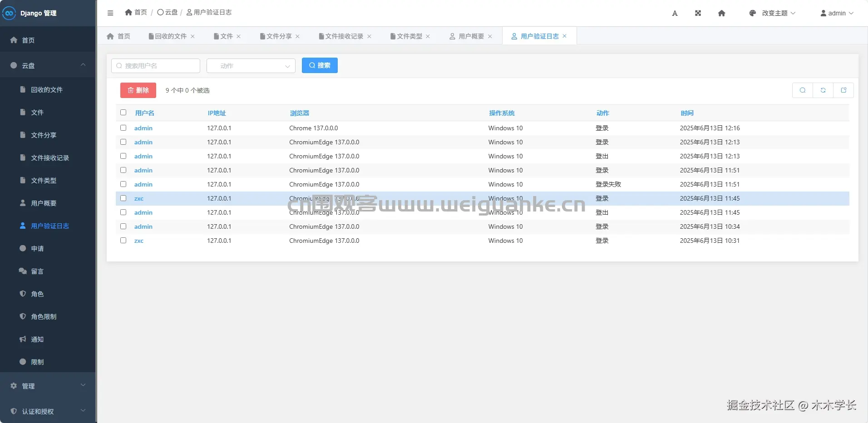This screenshot has width=868, height=423.
Task: Click the blue 搜索 button
Action: [320, 65]
